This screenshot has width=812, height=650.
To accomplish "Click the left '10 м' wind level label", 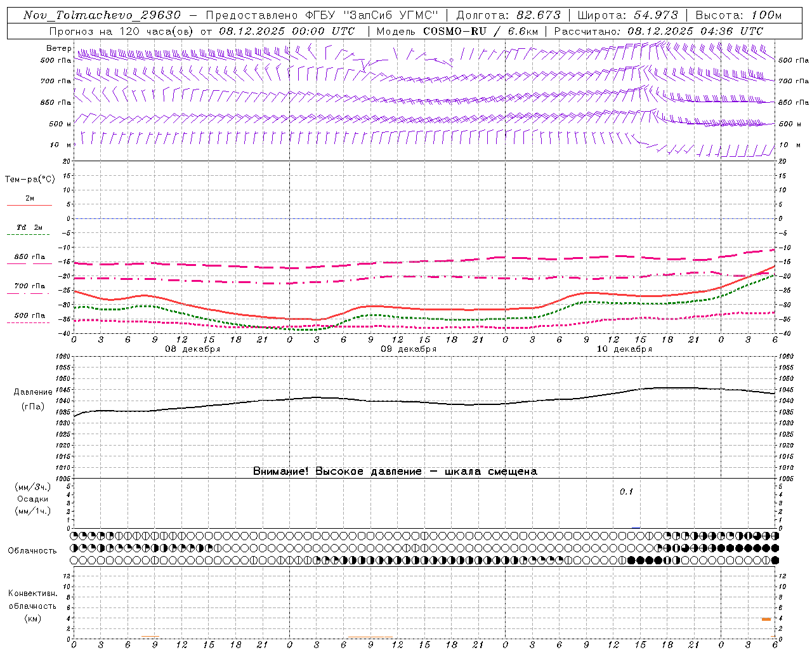I will tap(60, 145).
